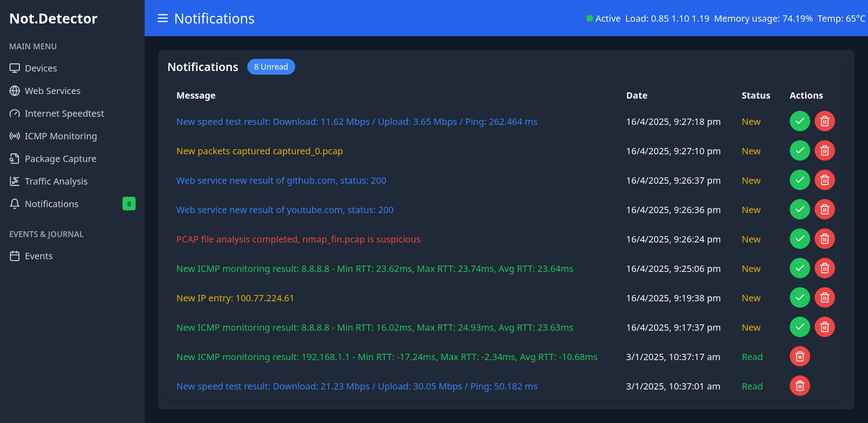Delete the 50.182 ms speed test notification
Screen dimensions: 868x423
tap(800, 386)
